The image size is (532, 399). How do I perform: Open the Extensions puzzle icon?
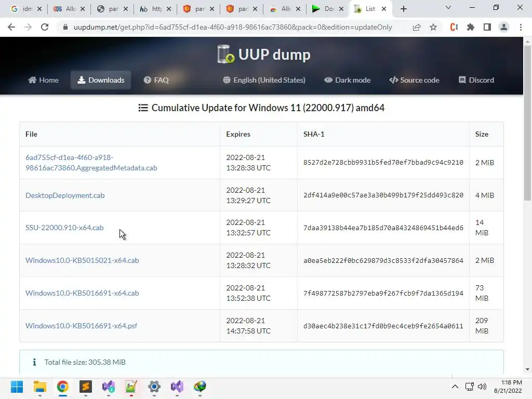coord(470,27)
